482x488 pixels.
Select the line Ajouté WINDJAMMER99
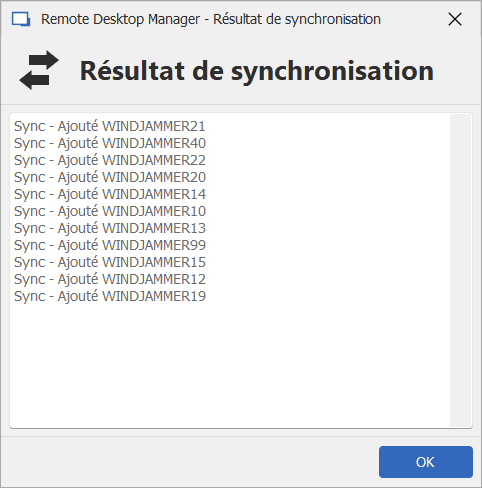tap(110, 245)
